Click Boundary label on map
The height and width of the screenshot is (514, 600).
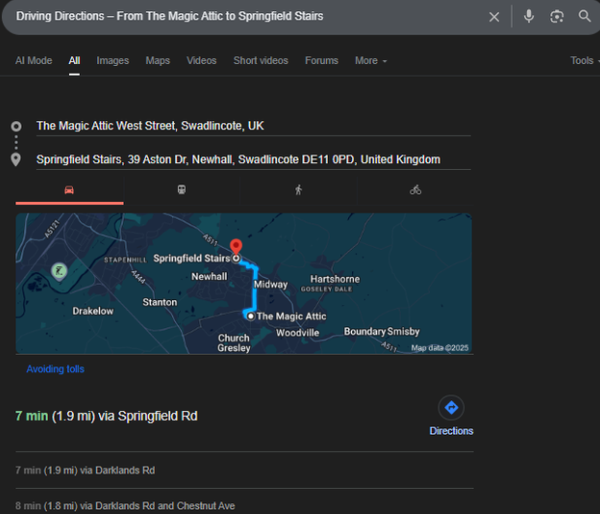364,331
